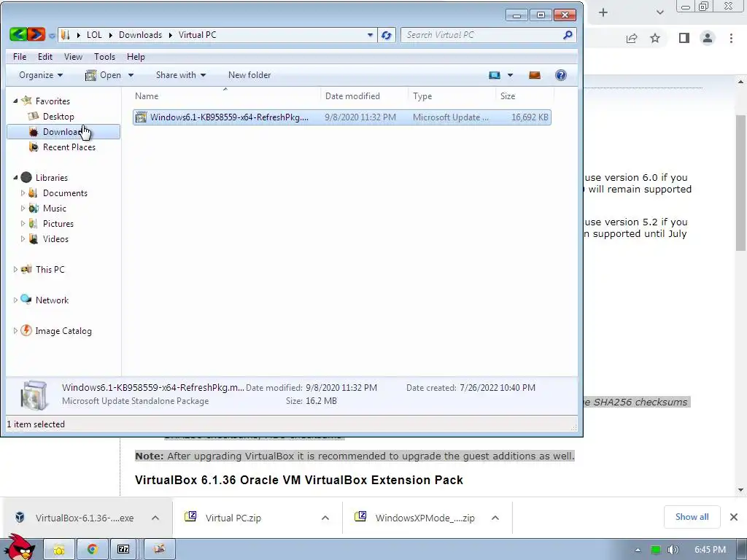Image resolution: width=747 pixels, height=560 pixels.
Task: Click the Downloads breadcrumb in address bar
Action: point(140,35)
